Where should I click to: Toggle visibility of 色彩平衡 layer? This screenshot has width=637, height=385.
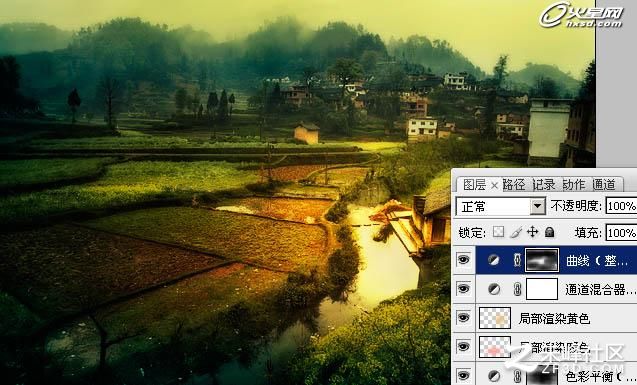(x=464, y=375)
